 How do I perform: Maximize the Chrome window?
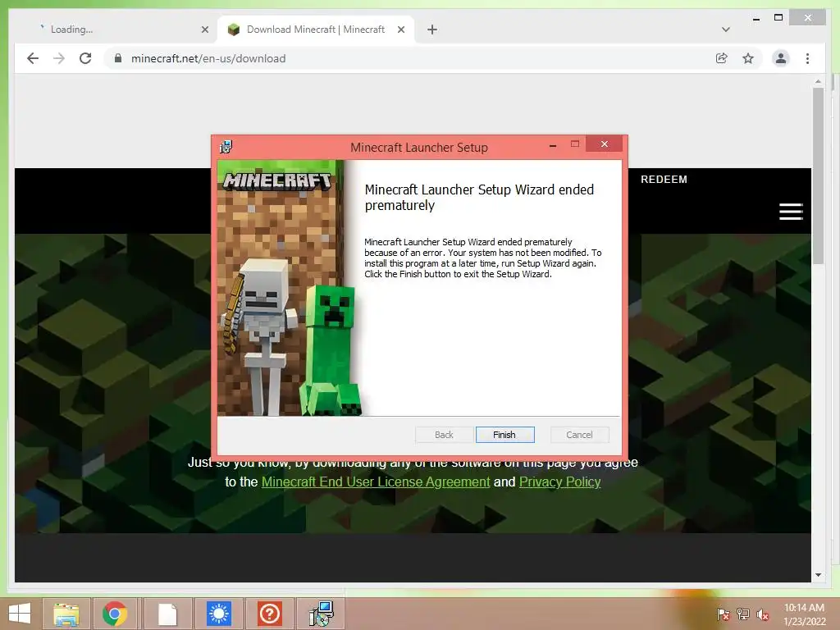(x=778, y=18)
